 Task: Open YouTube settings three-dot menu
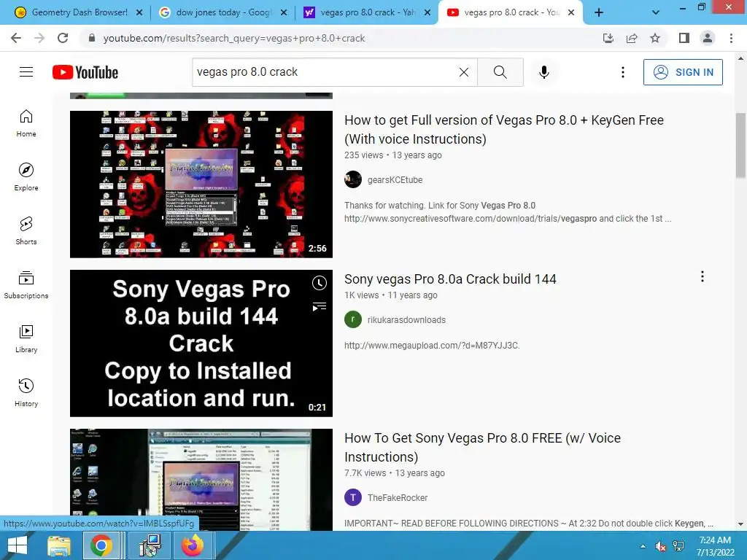pos(623,72)
